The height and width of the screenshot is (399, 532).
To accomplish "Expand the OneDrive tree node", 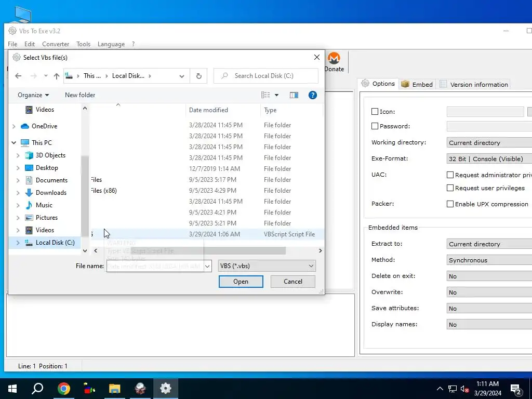I will click(x=14, y=126).
